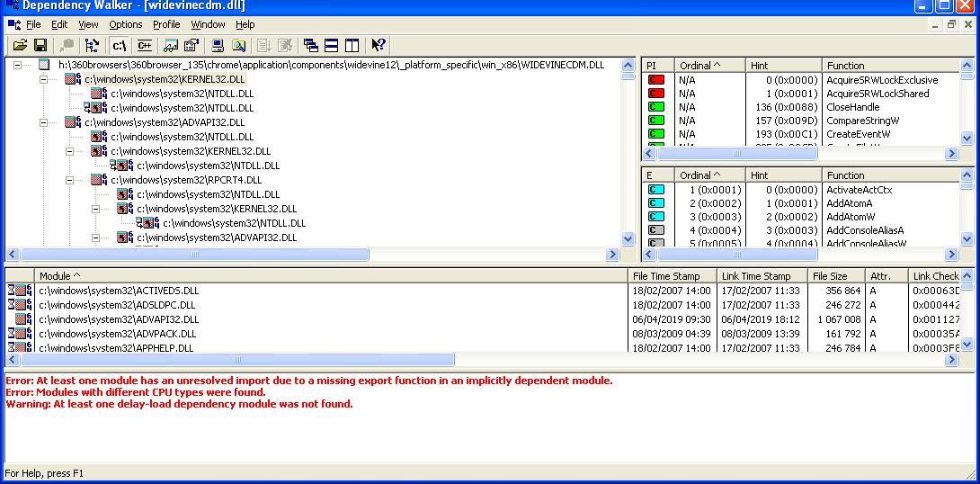Viewport: 980px width, 484px height.
Task: Open a module with the Open toolbar icon
Action: (20, 45)
